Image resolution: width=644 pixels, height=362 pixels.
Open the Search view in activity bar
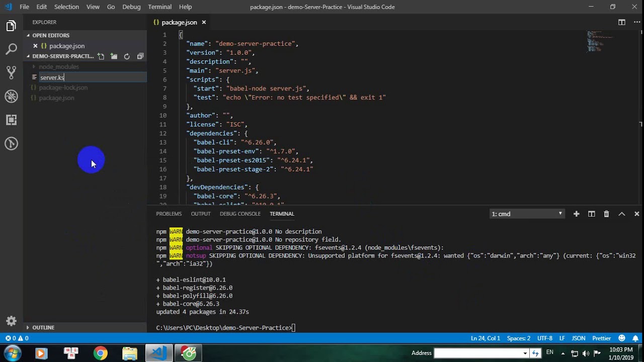coord(11,49)
